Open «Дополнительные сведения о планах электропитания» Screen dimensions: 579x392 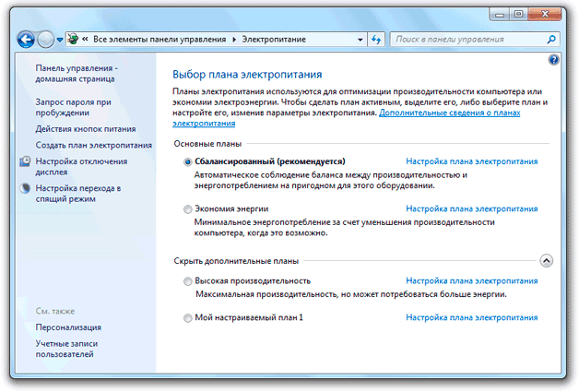point(449,113)
